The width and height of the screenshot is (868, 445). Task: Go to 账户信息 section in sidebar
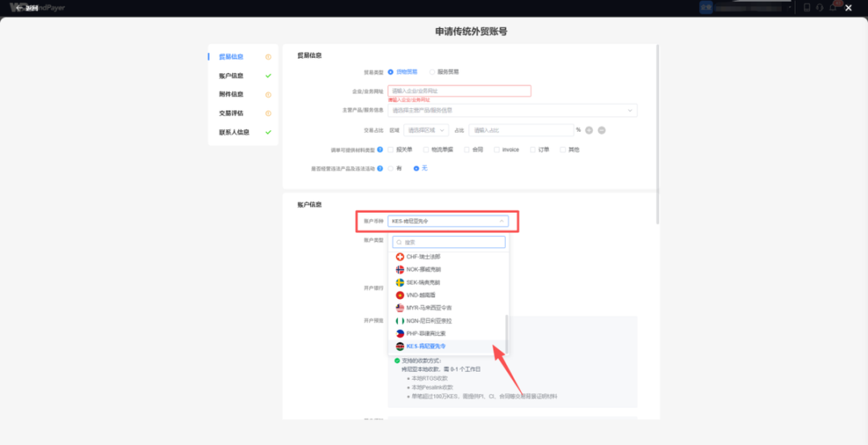(x=231, y=76)
